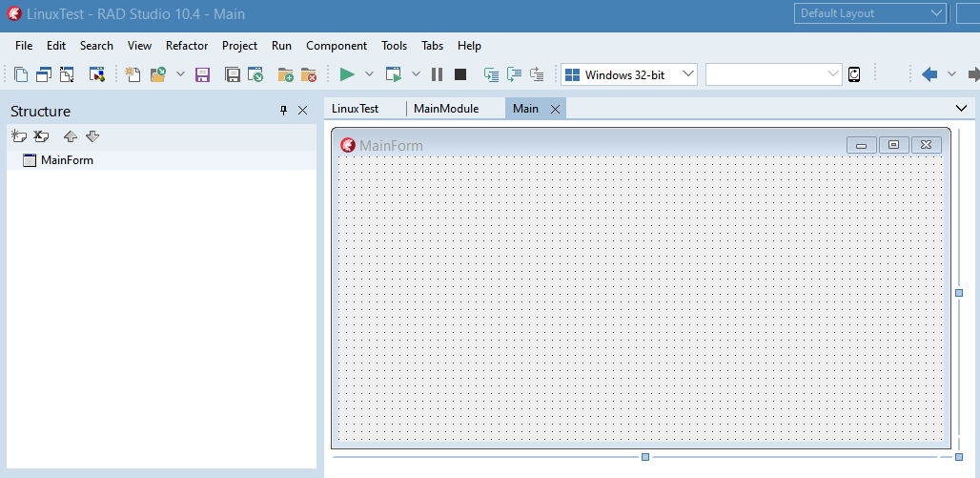Click the blue Back navigation arrow
This screenshot has width=980, height=478.
(929, 74)
